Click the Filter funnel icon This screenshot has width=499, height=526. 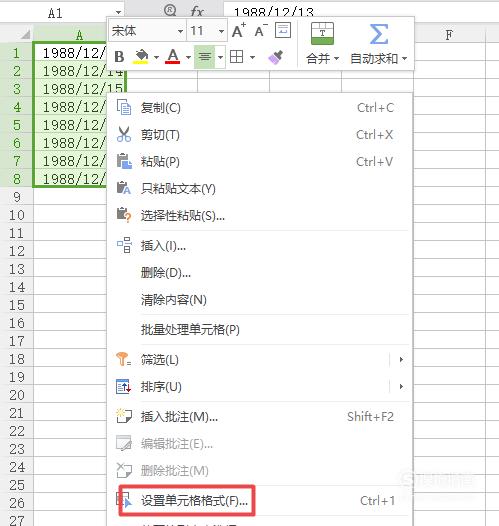[x=123, y=359]
